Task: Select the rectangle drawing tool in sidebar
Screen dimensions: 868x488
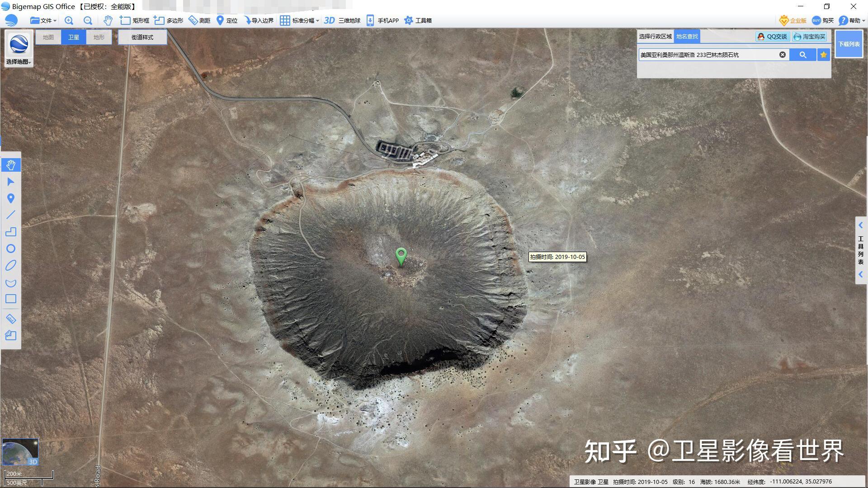Action: coord(11,299)
